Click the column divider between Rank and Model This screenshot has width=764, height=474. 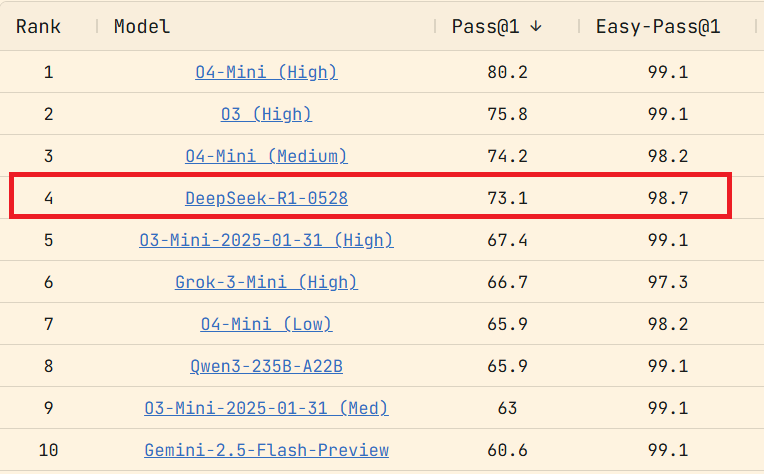(97, 26)
